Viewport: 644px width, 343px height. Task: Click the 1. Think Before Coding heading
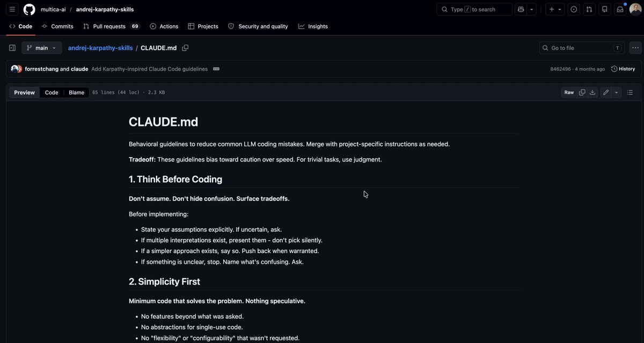(x=175, y=179)
